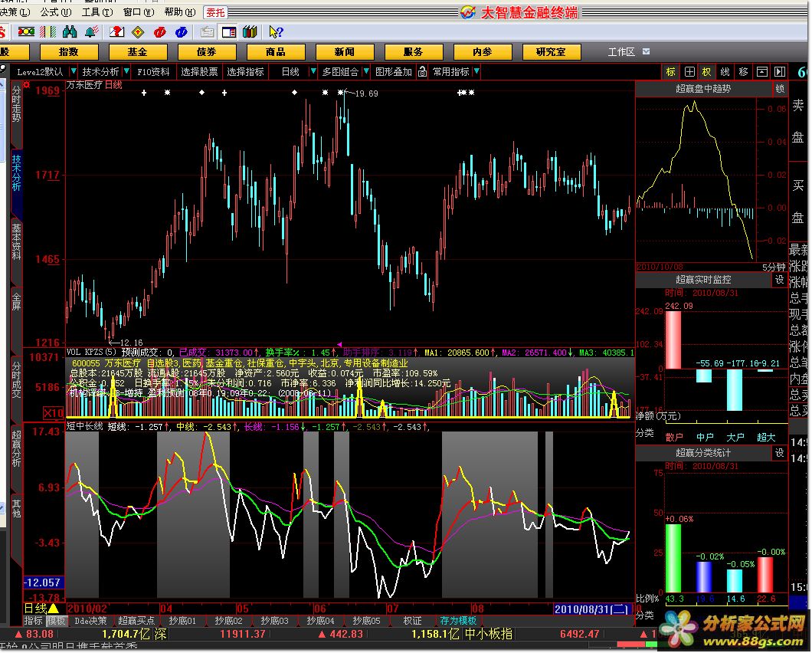Click the 设 button of 超赢实时监控

pyautogui.click(x=779, y=279)
